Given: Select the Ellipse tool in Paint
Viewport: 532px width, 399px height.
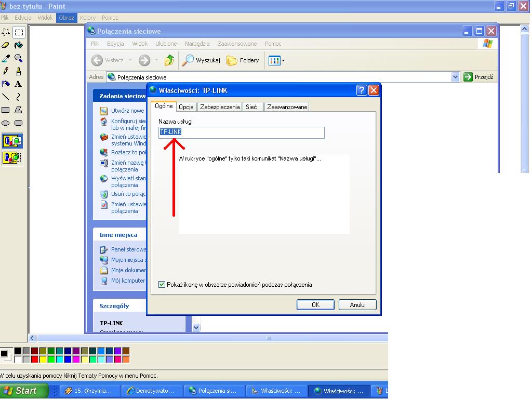Looking at the screenshot, I should coord(6,123).
